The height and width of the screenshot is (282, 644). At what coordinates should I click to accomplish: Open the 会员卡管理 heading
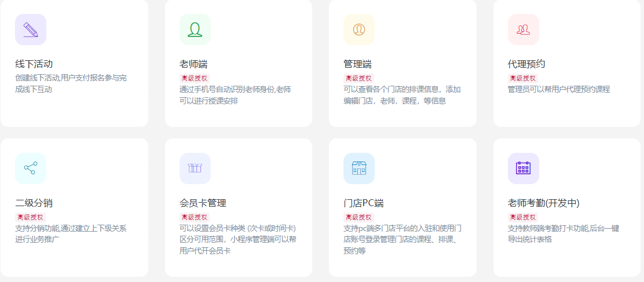tap(203, 203)
